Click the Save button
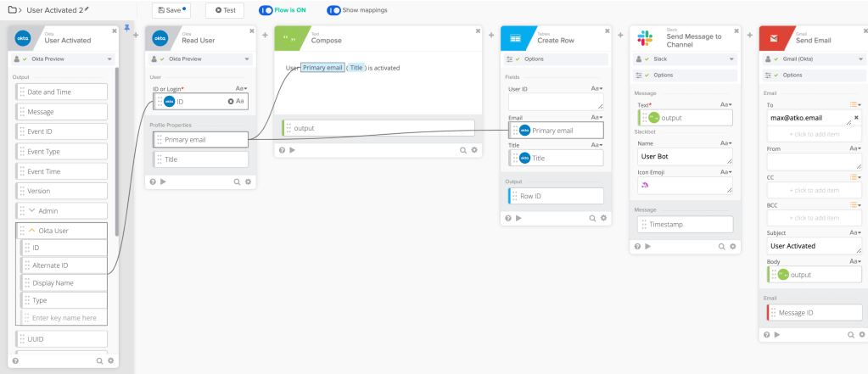 click(172, 10)
